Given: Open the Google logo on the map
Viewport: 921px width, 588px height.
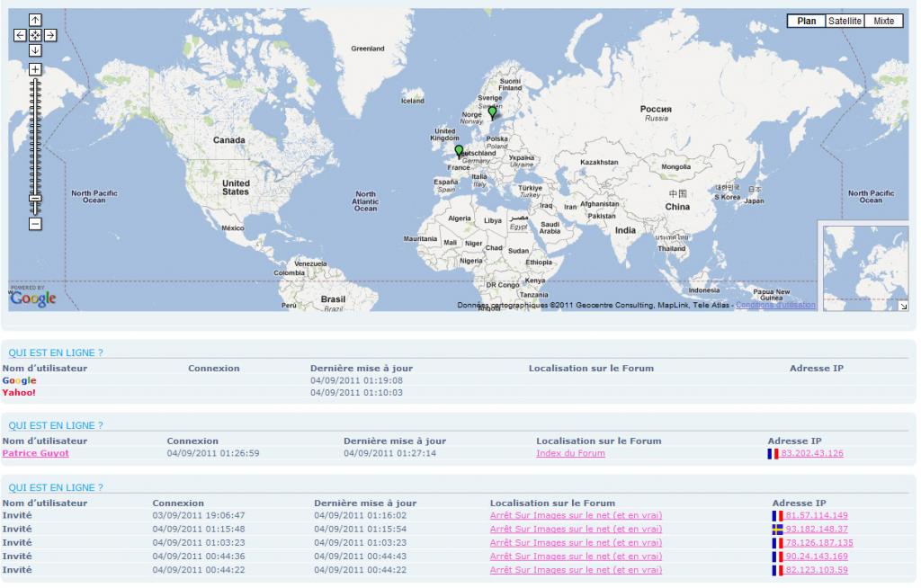Looking at the screenshot, I should 33,298.
